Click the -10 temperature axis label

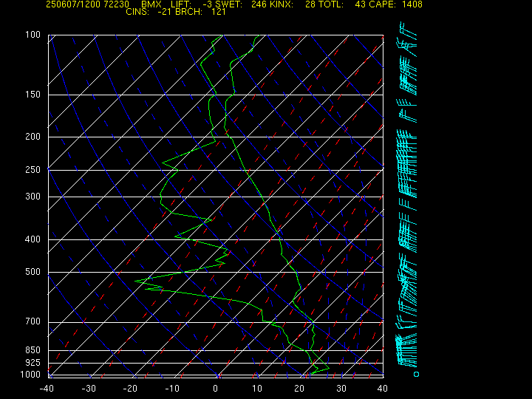click(x=172, y=389)
